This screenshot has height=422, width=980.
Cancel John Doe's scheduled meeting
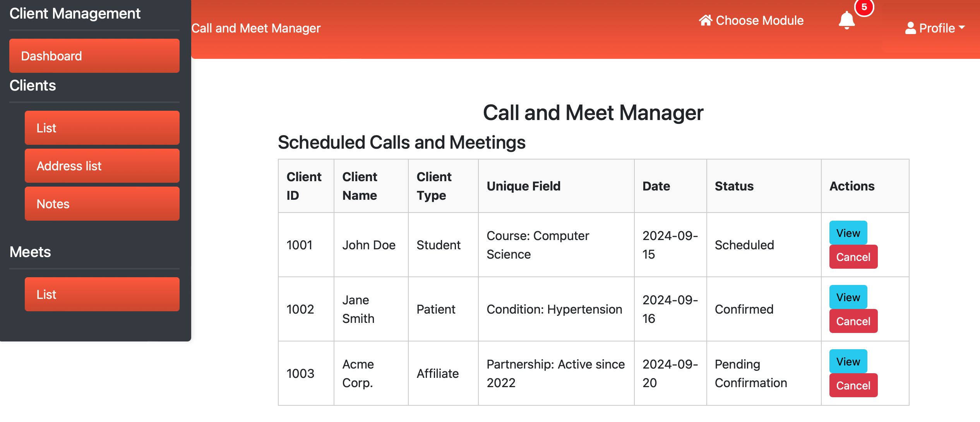(853, 257)
